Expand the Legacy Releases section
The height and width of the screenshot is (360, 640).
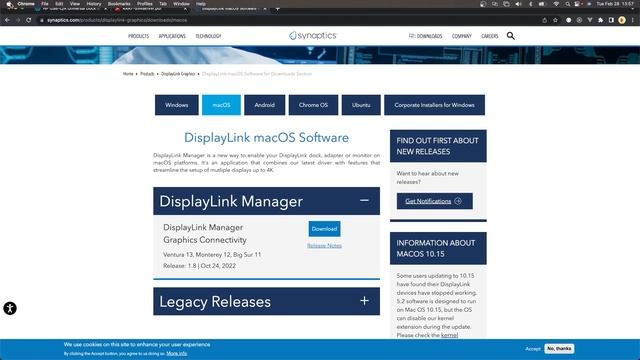(x=364, y=301)
